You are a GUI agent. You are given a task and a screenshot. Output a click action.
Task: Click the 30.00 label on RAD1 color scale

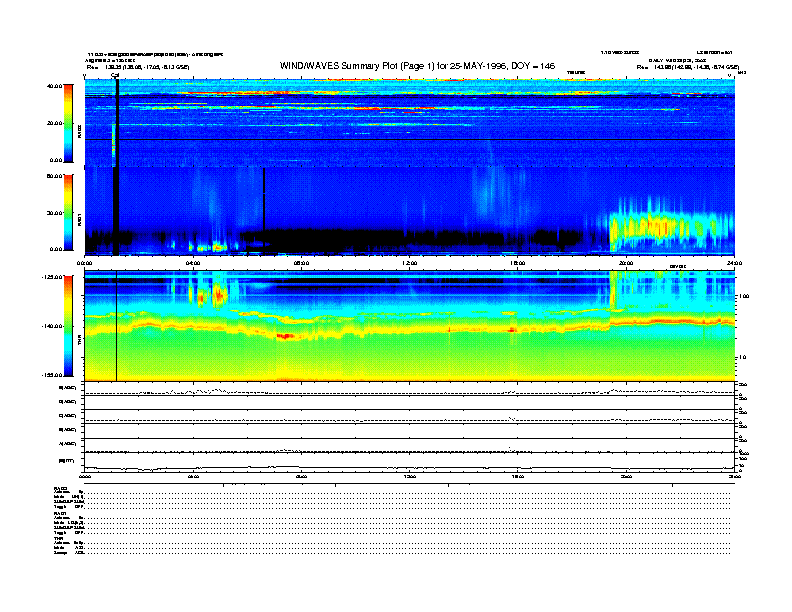pos(55,213)
